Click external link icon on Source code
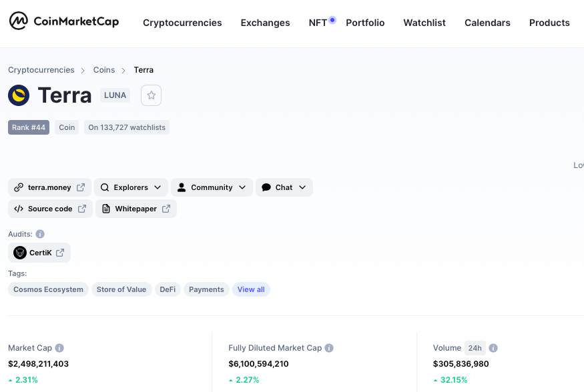 pos(82,209)
